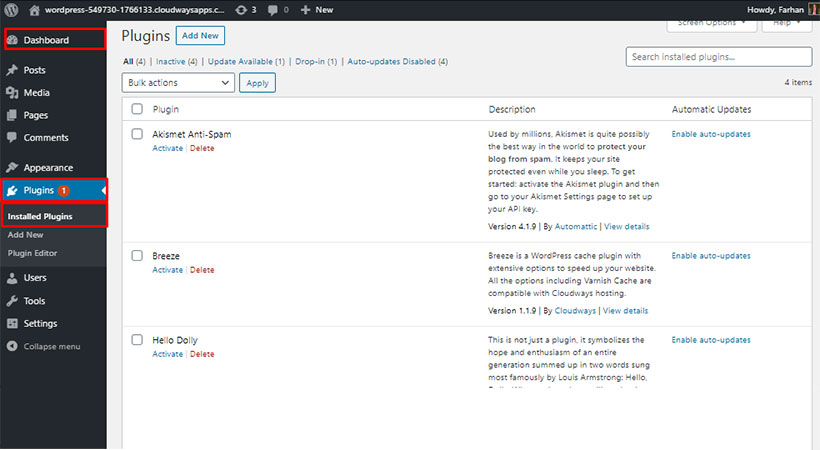Click the Appearance paintbrush icon
820x450 pixels.
pos(12,167)
